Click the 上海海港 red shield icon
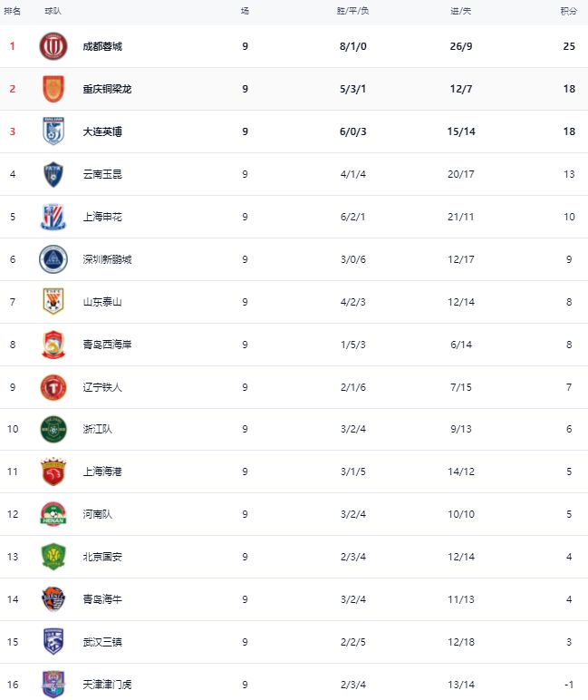Screen dimensions: 588x700 coord(53,472)
